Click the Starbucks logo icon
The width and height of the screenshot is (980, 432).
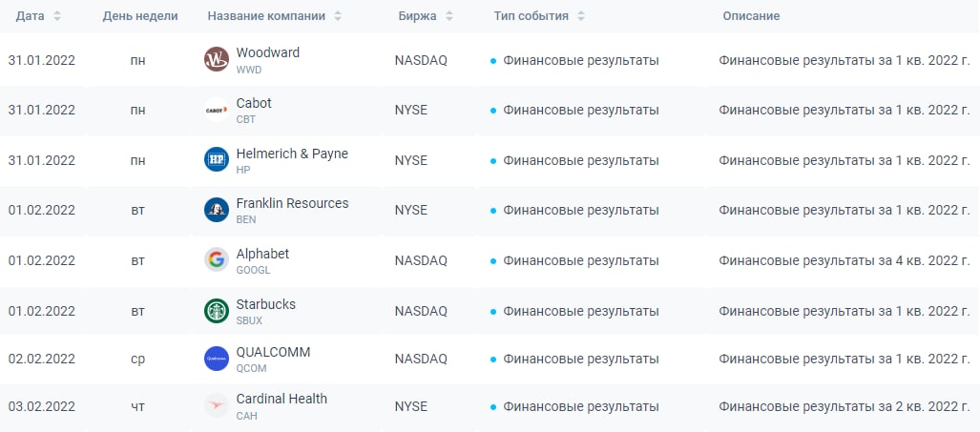tap(217, 310)
